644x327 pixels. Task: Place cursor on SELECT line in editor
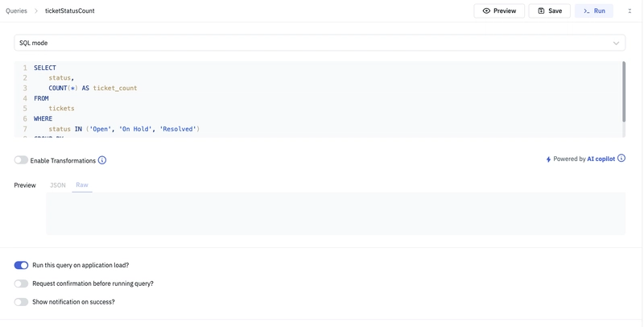[45, 68]
